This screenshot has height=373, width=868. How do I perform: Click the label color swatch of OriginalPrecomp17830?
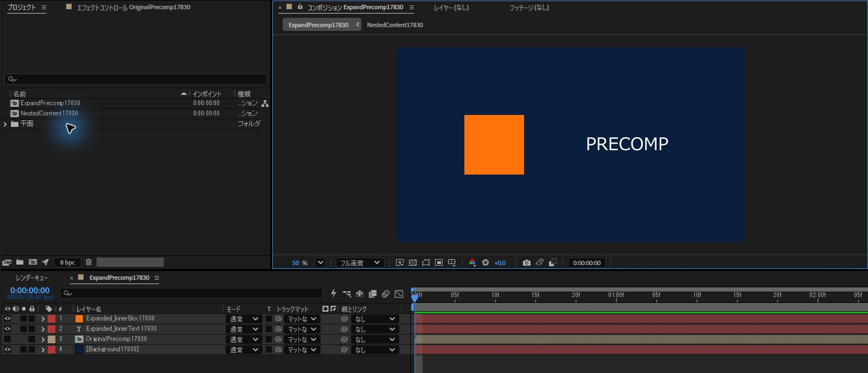(x=52, y=339)
